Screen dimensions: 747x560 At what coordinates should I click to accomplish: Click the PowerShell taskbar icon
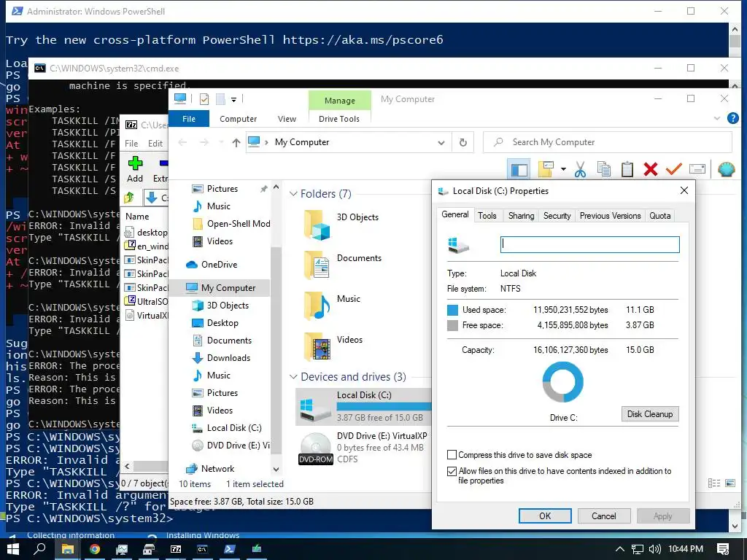[x=230, y=549]
